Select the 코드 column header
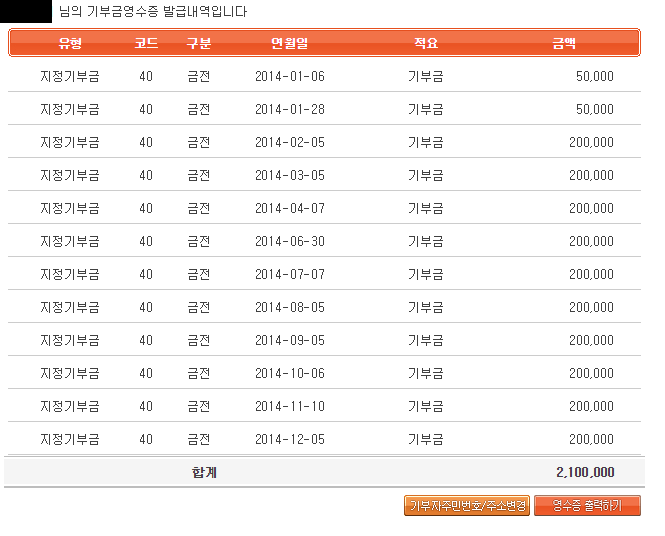Screen dimensions: 665x536 pos(146,43)
